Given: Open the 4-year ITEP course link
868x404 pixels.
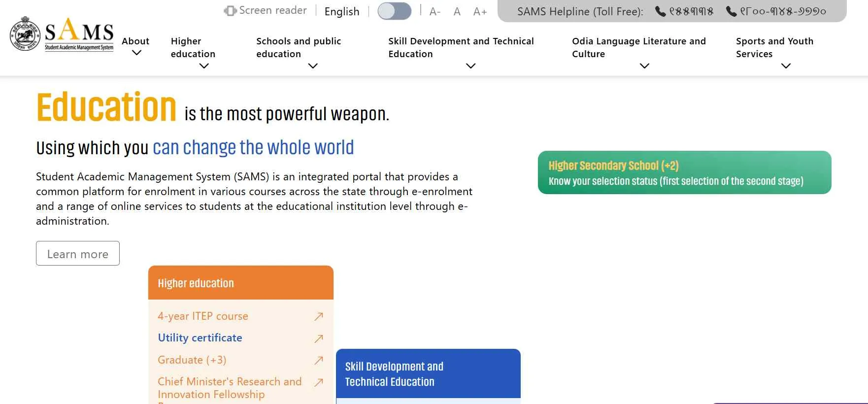Looking at the screenshot, I should (x=203, y=316).
